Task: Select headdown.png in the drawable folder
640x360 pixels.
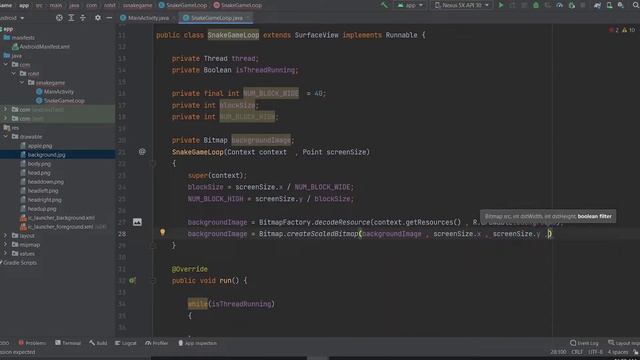Action: point(42,182)
